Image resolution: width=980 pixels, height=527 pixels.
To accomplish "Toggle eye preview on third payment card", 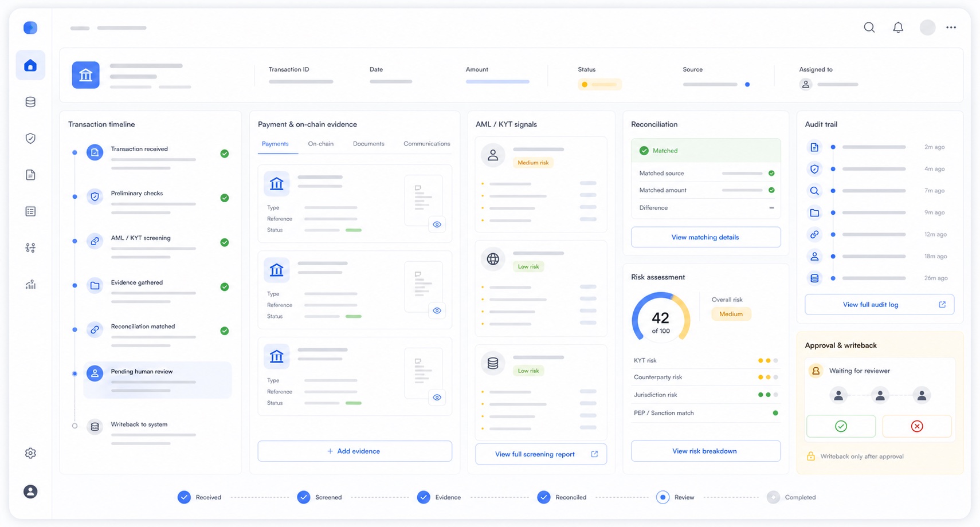I will click(x=437, y=398).
